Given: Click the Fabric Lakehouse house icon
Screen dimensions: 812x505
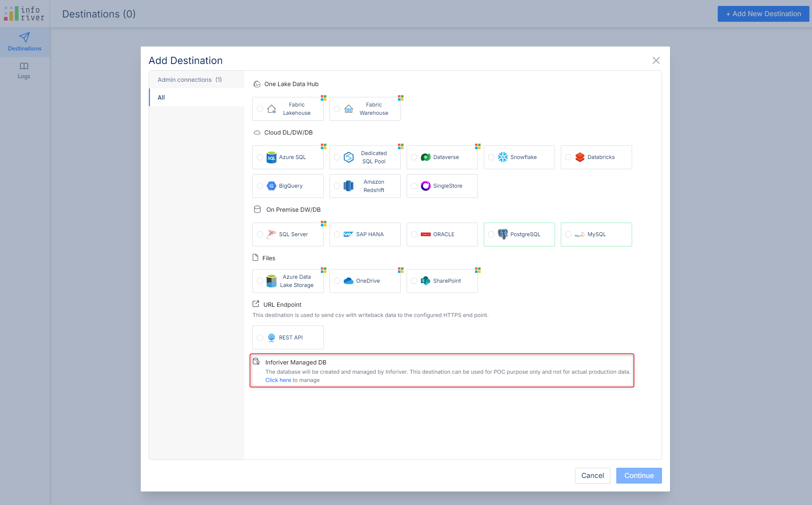Looking at the screenshot, I should point(272,109).
